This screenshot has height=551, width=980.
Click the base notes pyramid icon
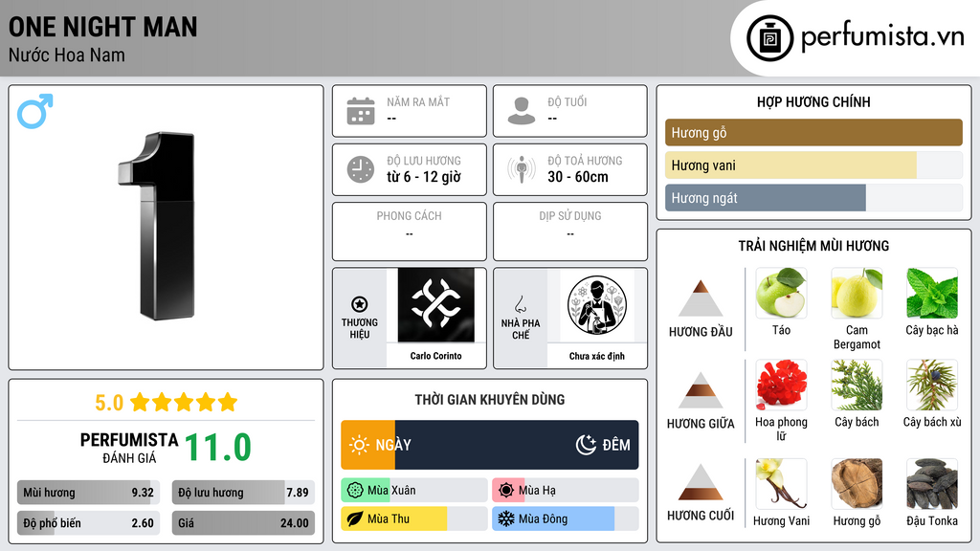point(701,482)
